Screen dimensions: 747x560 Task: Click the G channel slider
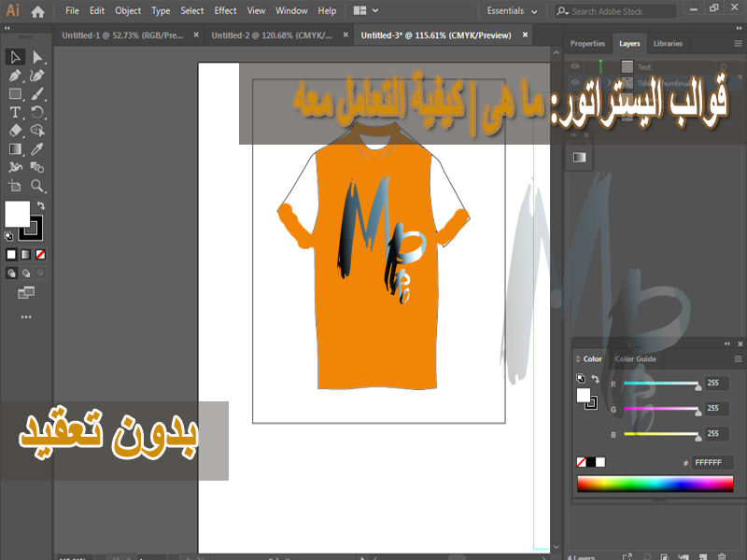click(x=661, y=409)
